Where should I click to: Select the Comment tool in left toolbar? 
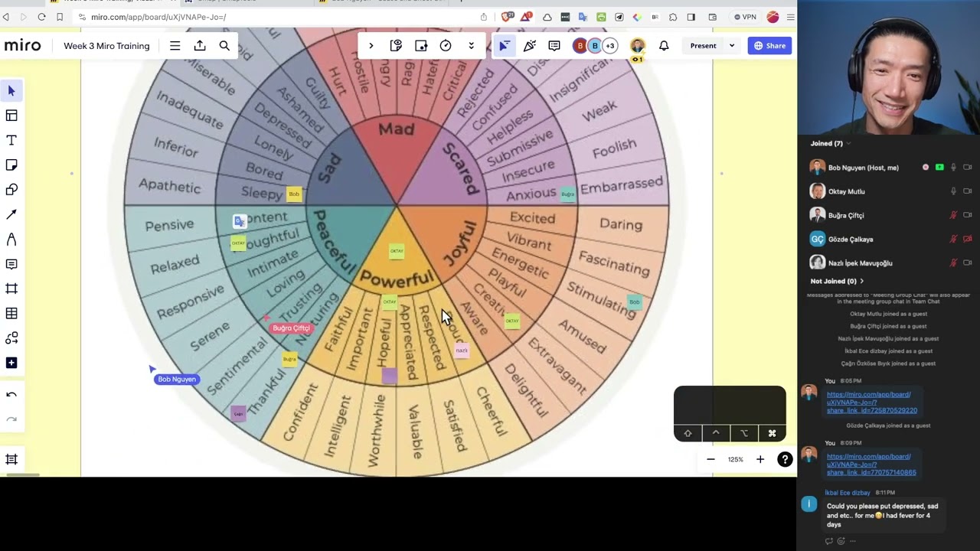pyautogui.click(x=11, y=264)
